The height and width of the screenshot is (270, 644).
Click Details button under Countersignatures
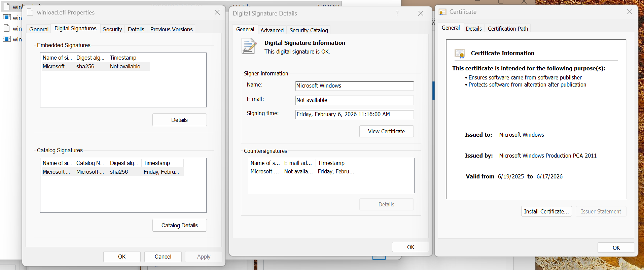click(x=386, y=204)
